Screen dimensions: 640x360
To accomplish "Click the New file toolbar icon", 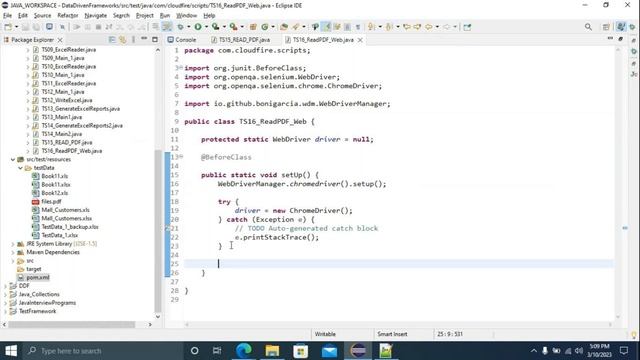I will (8, 27).
